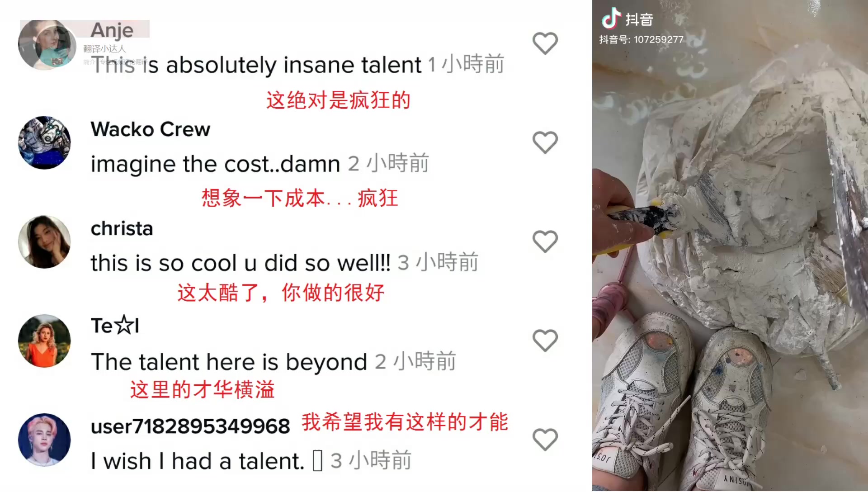
Task: Tap the heart next to Te☆l's comment
Action: pyautogui.click(x=545, y=341)
